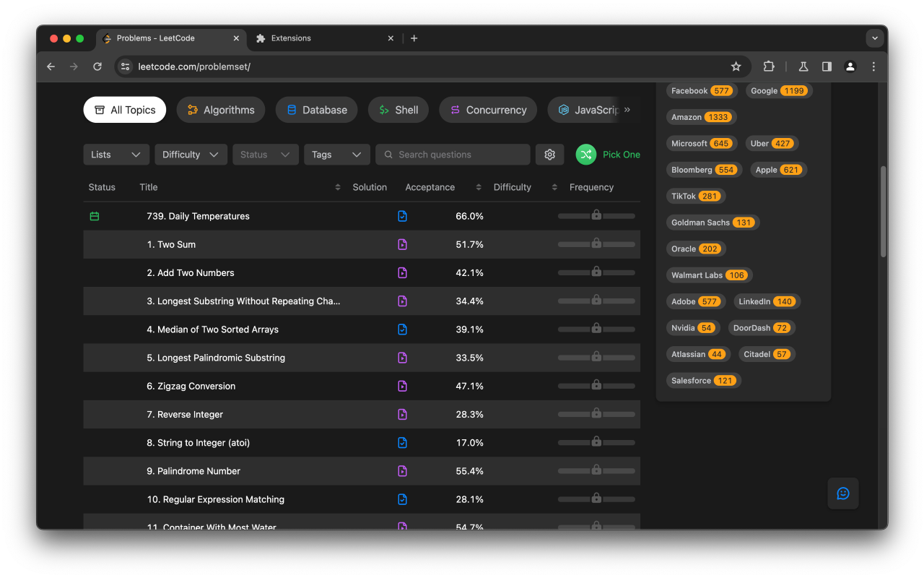Screen dimensions: 924x578
Task: Open solution icon for Median of Two Sorted Arrays
Action: [402, 329]
